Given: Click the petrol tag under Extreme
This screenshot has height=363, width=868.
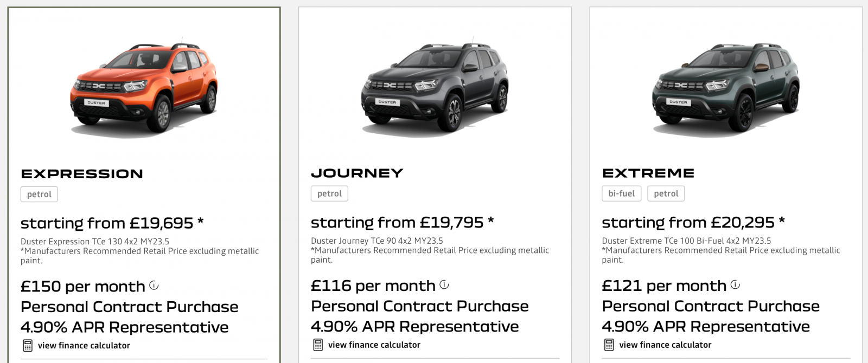Looking at the screenshot, I should pyautogui.click(x=666, y=193).
